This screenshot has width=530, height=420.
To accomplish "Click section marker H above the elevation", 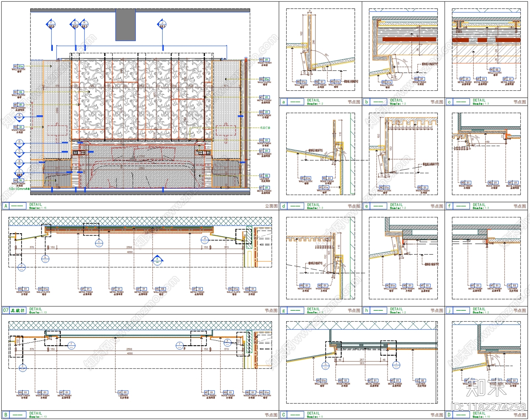I will point(84,24).
